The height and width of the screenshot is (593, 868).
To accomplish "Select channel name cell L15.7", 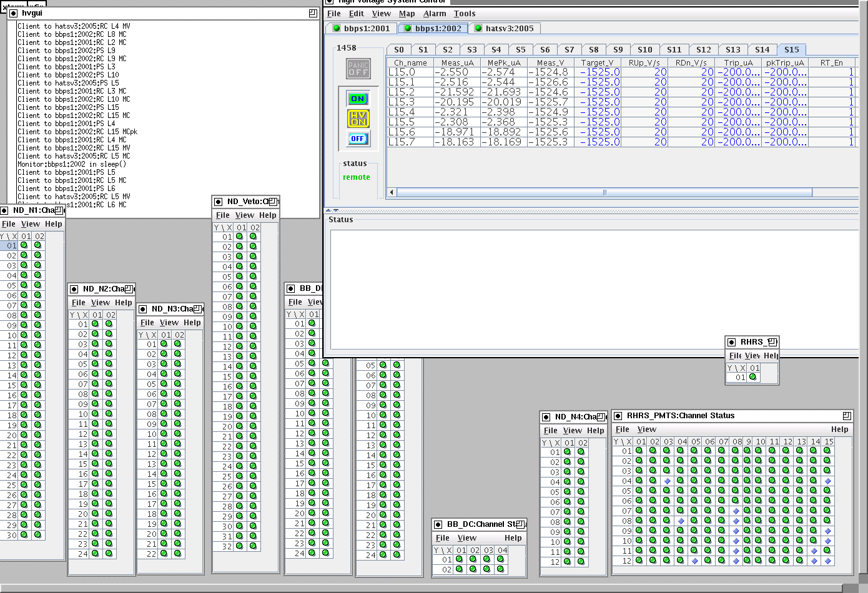I will point(410,142).
